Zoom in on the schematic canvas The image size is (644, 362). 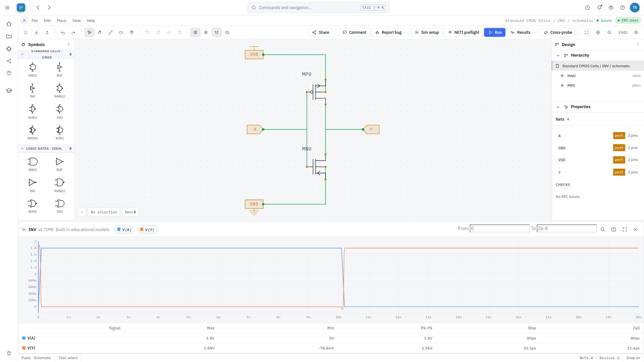tap(636, 32)
